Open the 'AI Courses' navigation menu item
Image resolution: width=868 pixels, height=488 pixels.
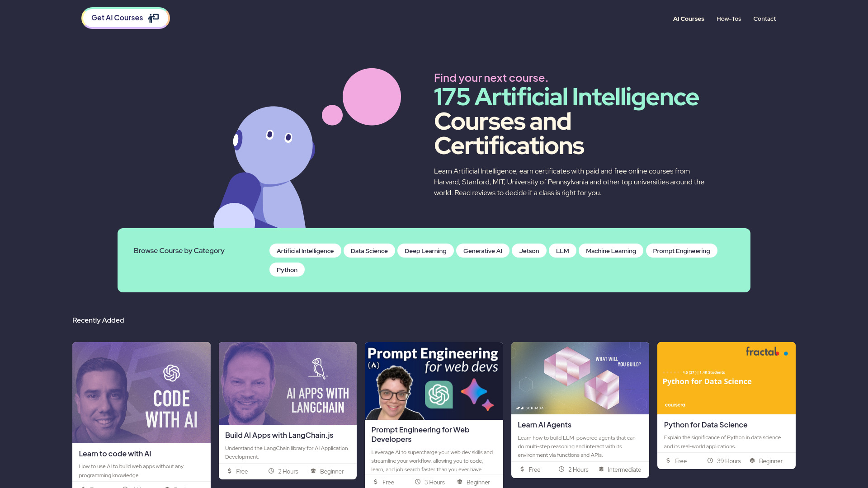tap(688, 19)
